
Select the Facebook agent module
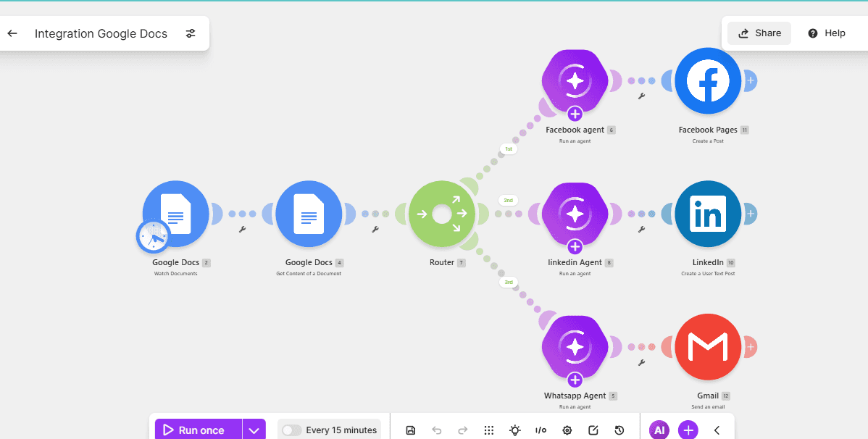[575, 81]
